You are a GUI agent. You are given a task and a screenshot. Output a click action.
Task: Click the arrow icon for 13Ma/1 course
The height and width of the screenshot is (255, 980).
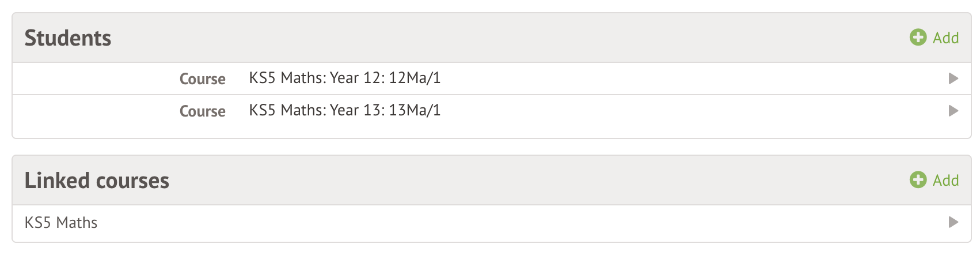(954, 111)
